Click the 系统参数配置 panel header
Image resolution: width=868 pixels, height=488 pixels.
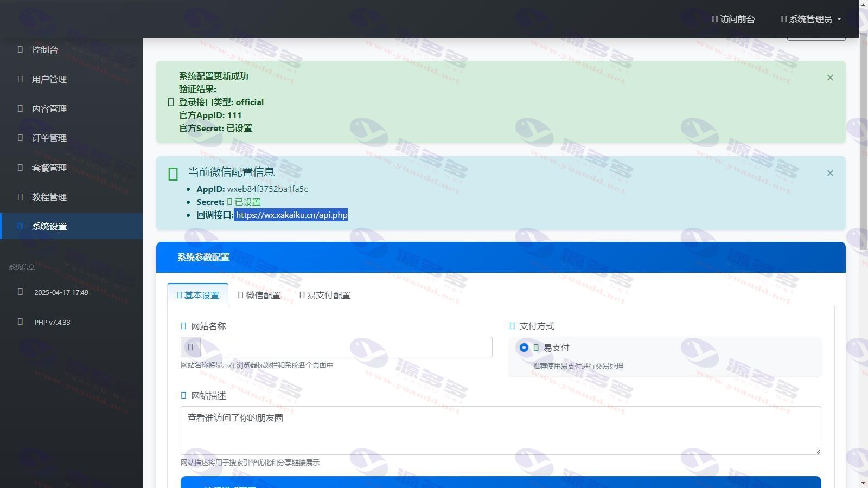click(501, 257)
